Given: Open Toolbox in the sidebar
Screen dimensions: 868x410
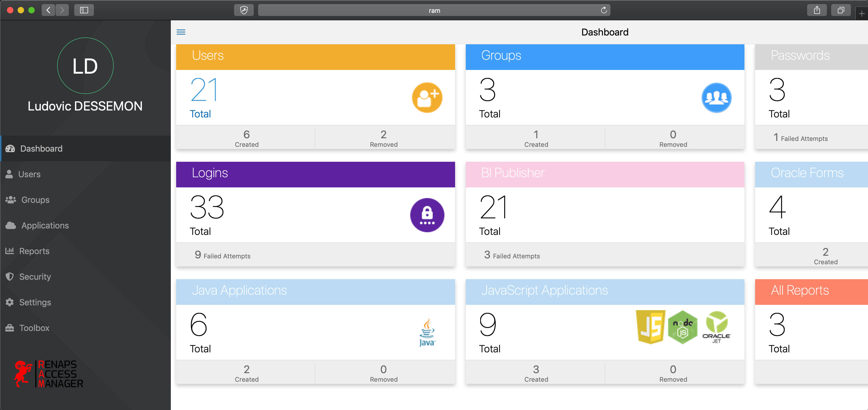Looking at the screenshot, I should tap(85, 328).
